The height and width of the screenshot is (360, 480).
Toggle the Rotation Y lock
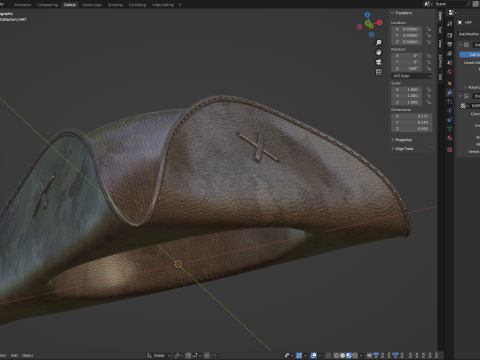(x=429, y=62)
